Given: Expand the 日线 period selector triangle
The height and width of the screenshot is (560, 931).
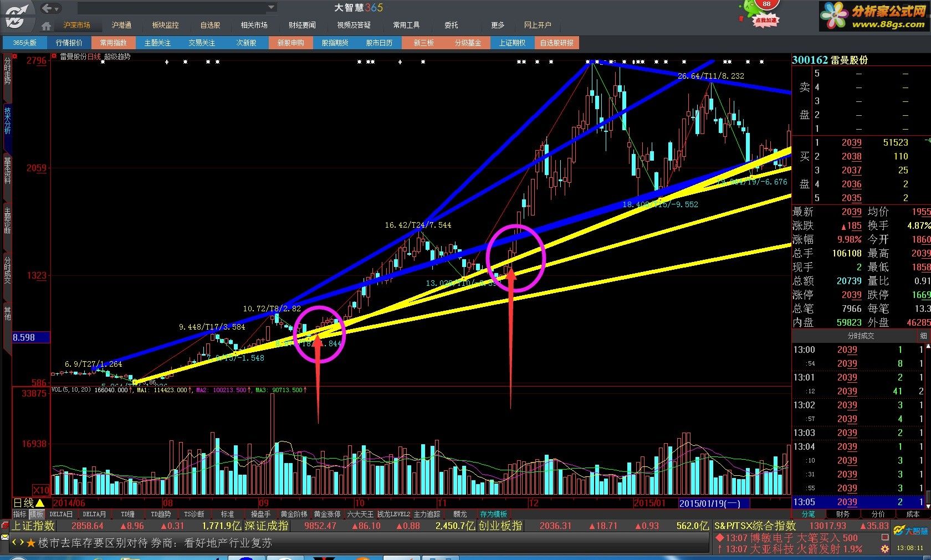Looking at the screenshot, I should point(40,502).
